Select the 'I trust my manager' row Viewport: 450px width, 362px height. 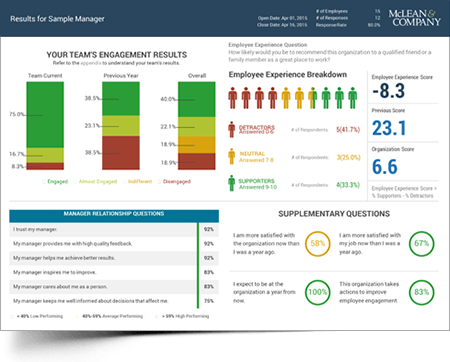point(114,230)
